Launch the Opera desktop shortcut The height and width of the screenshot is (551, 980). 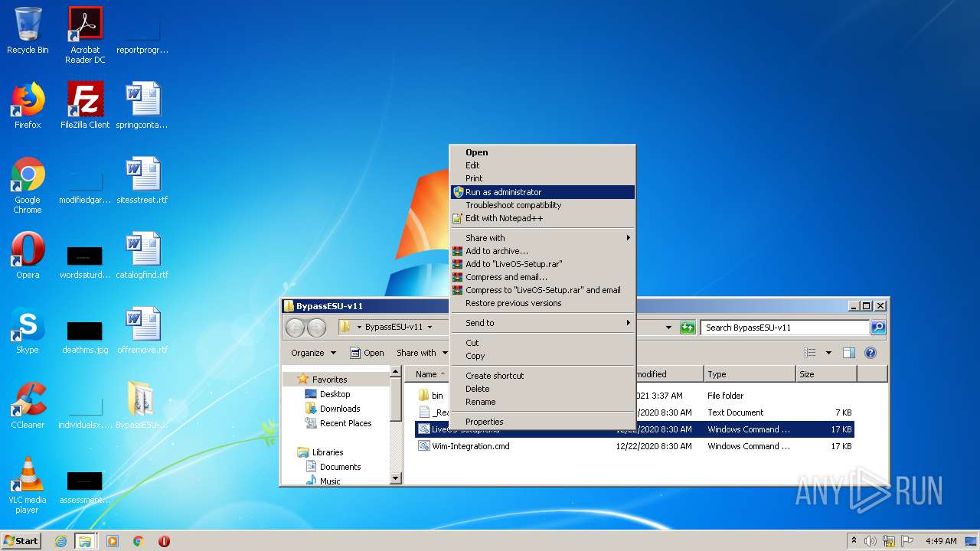(28, 256)
